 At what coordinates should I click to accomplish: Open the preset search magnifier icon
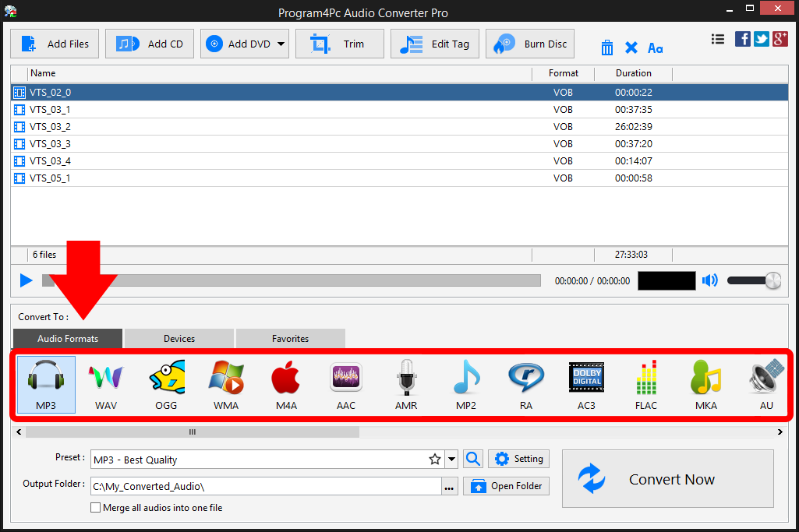coord(472,459)
